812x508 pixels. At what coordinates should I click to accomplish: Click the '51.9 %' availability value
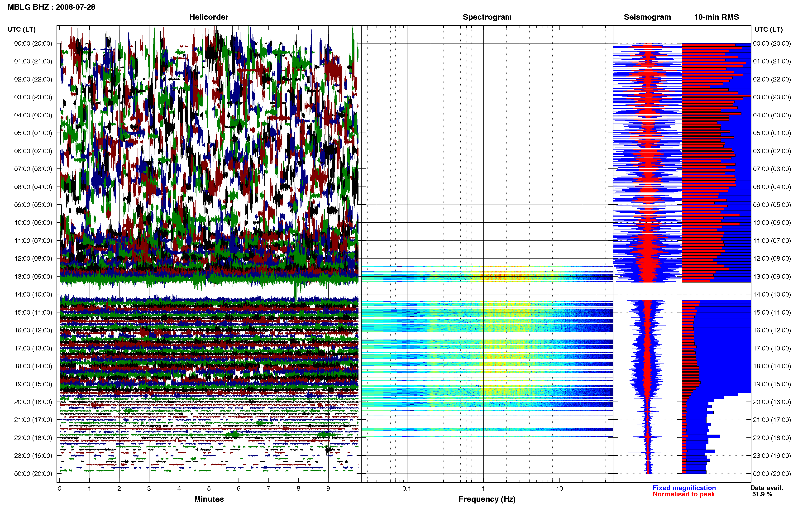[x=762, y=494]
